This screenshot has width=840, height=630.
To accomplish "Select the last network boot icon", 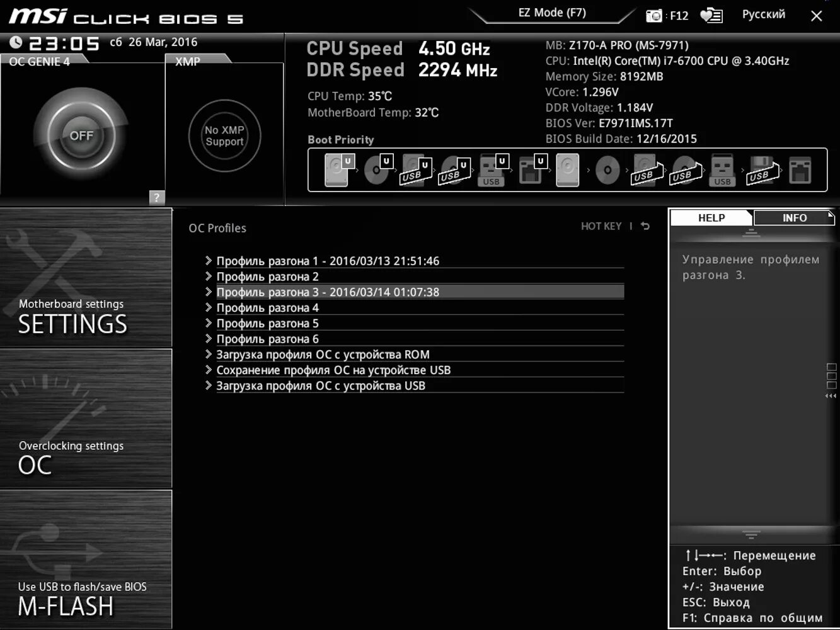I will [x=800, y=170].
